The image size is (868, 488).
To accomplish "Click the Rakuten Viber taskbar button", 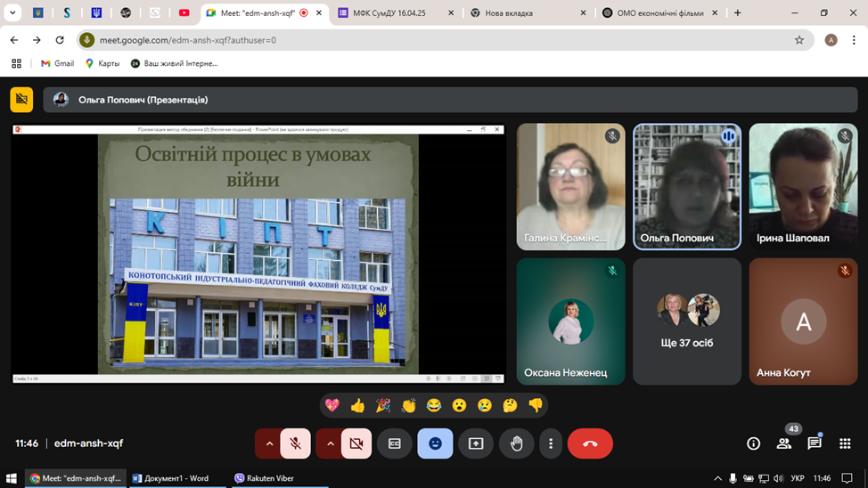I will pos(264,478).
